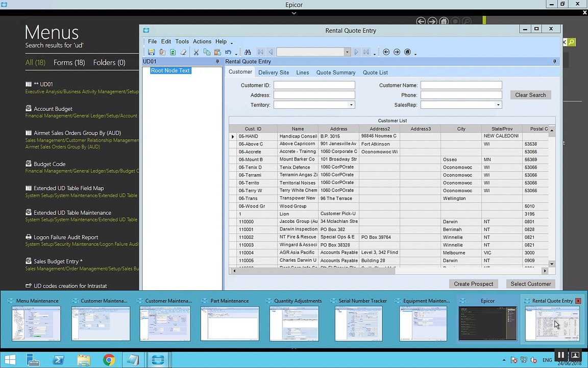Click the Create Prospect button
Image resolution: width=588 pixels, height=368 pixels.
[474, 284]
